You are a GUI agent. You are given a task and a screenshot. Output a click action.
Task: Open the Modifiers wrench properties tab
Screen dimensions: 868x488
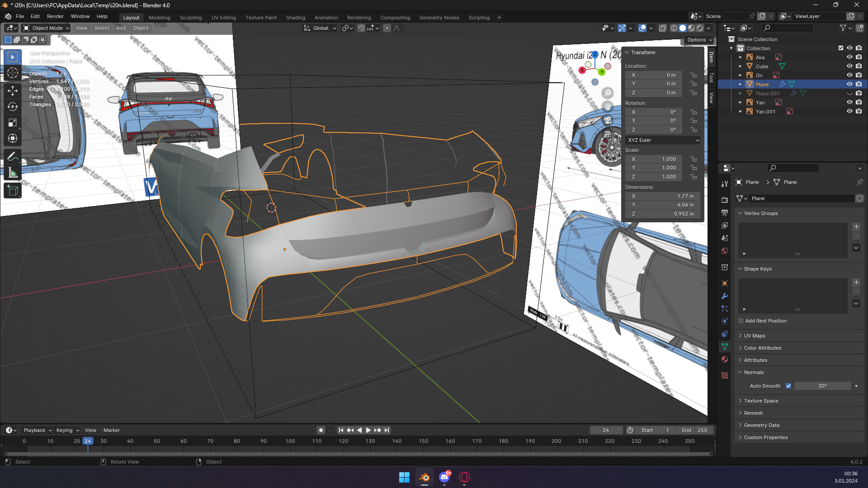point(725,296)
